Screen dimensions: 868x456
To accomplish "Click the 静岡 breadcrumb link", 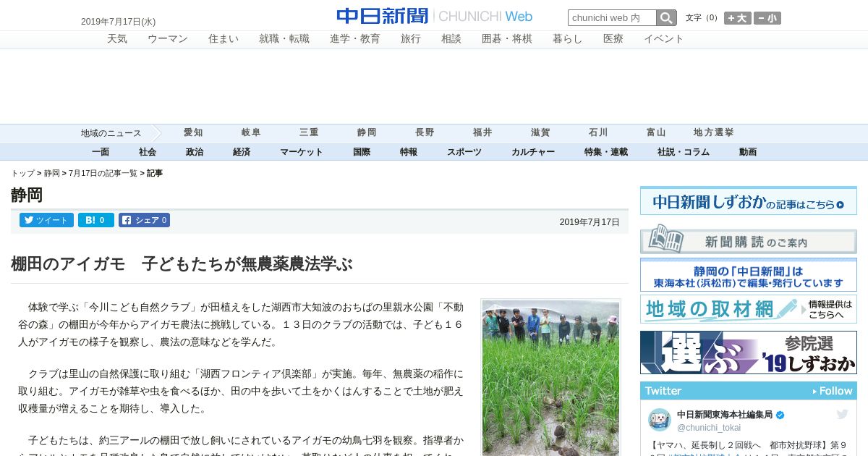I will tap(52, 174).
